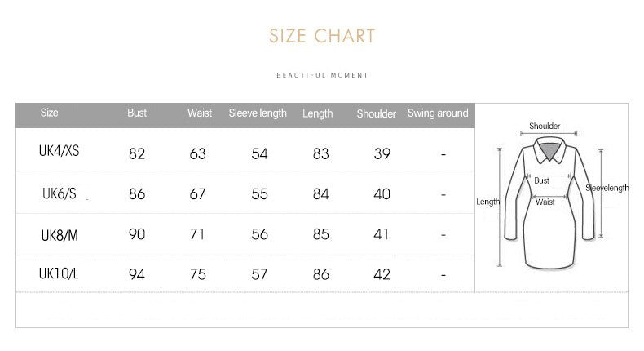Click the SIZE CHART title
This screenshot has height=351, width=644.
pyautogui.click(x=322, y=36)
